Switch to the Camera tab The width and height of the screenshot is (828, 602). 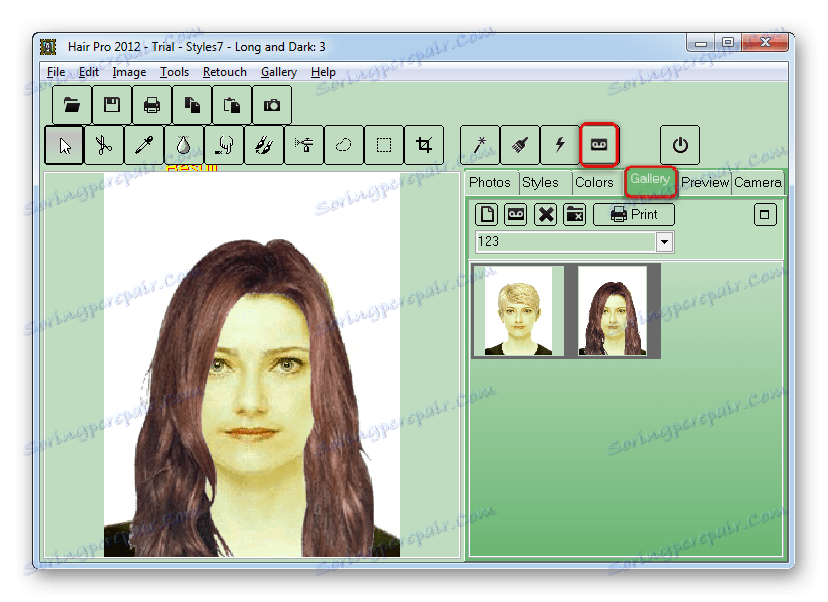[x=758, y=183]
